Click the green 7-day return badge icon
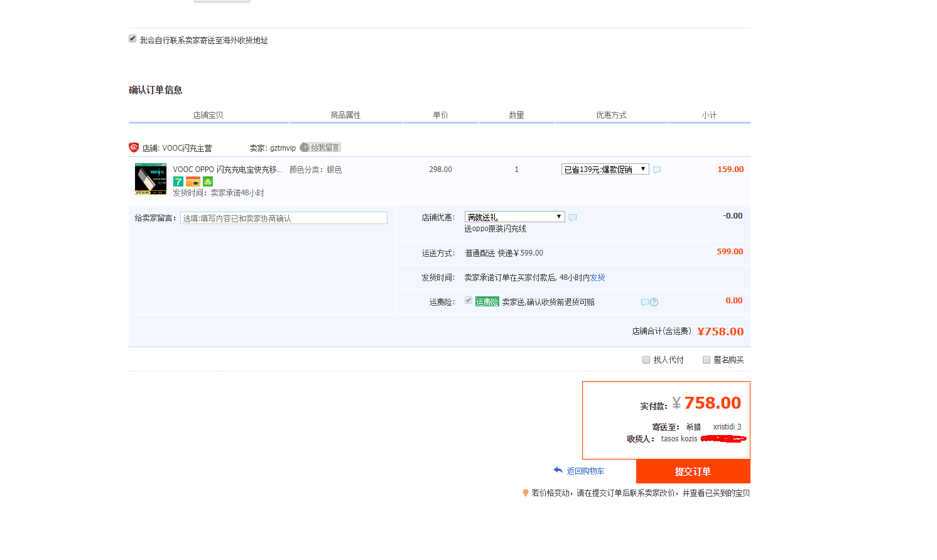Viewport: 937px width, 560px height. [x=178, y=181]
